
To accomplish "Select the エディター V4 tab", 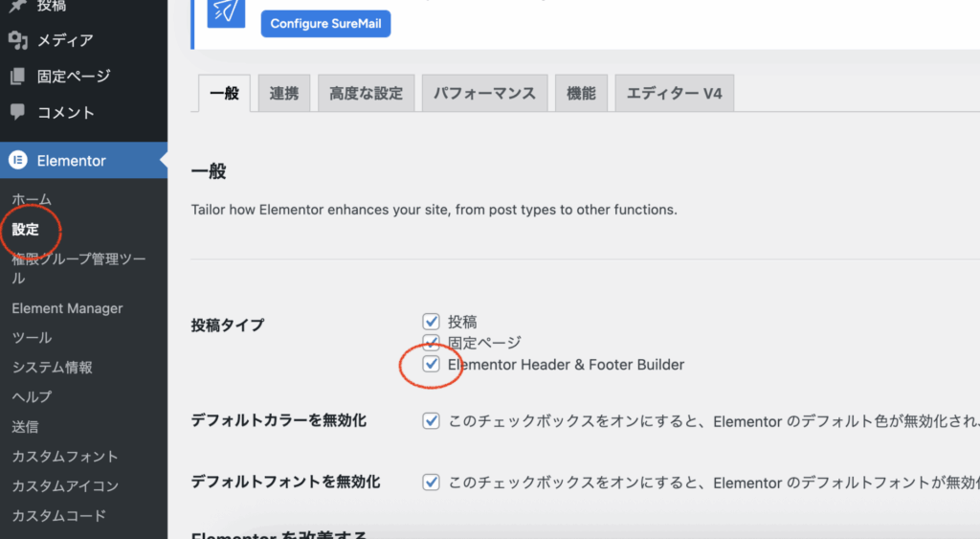I will [675, 93].
